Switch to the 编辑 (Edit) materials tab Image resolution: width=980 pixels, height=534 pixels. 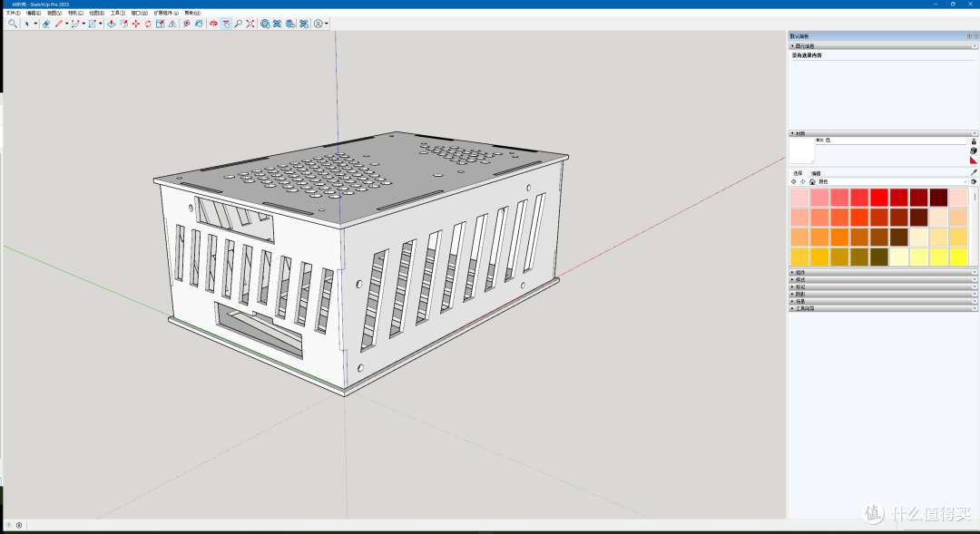click(x=816, y=172)
